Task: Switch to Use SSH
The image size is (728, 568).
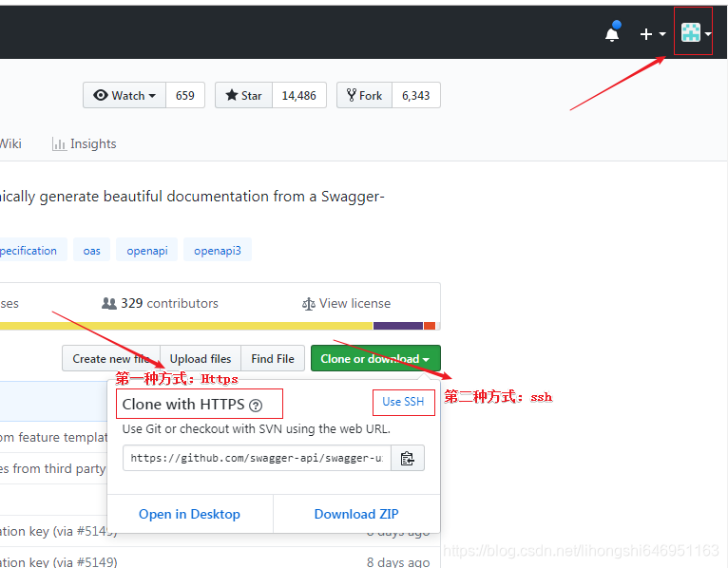Action: pyautogui.click(x=403, y=402)
